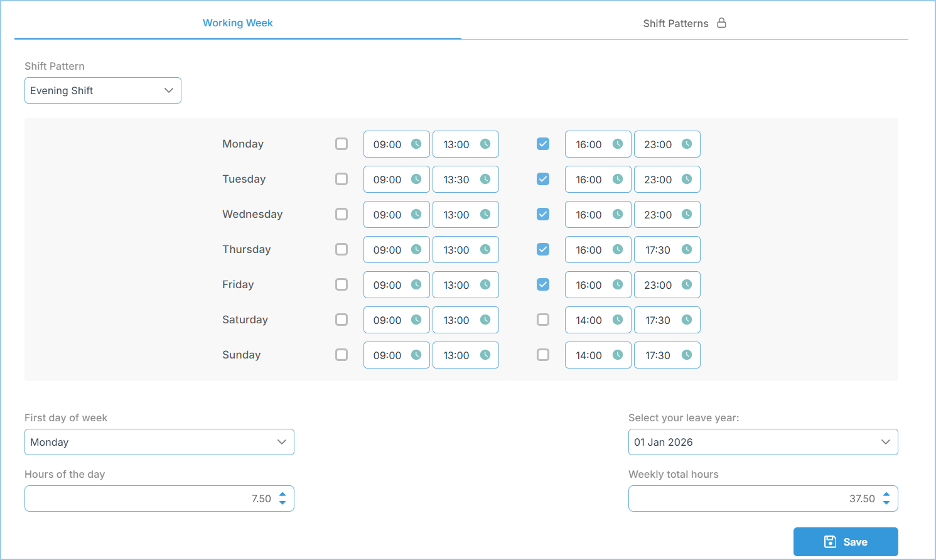
Task: Open clock picker for Sunday 13:00 end
Action: click(485, 355)
